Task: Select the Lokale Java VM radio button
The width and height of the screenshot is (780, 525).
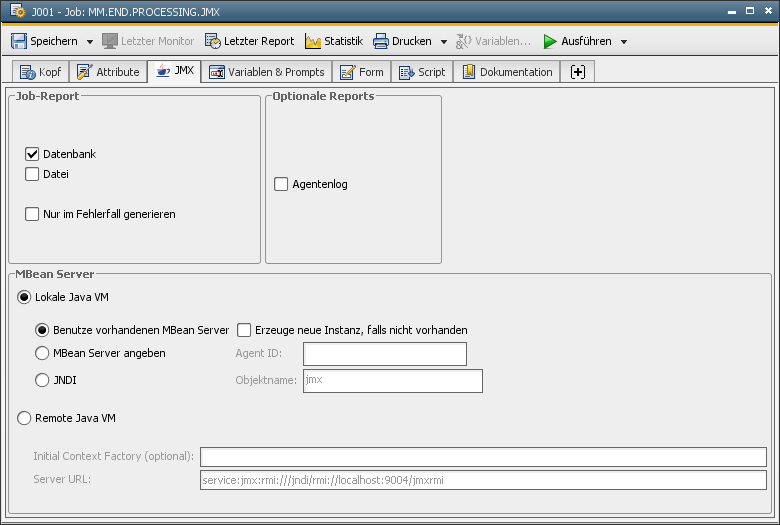Action: [x=24, y=297]
